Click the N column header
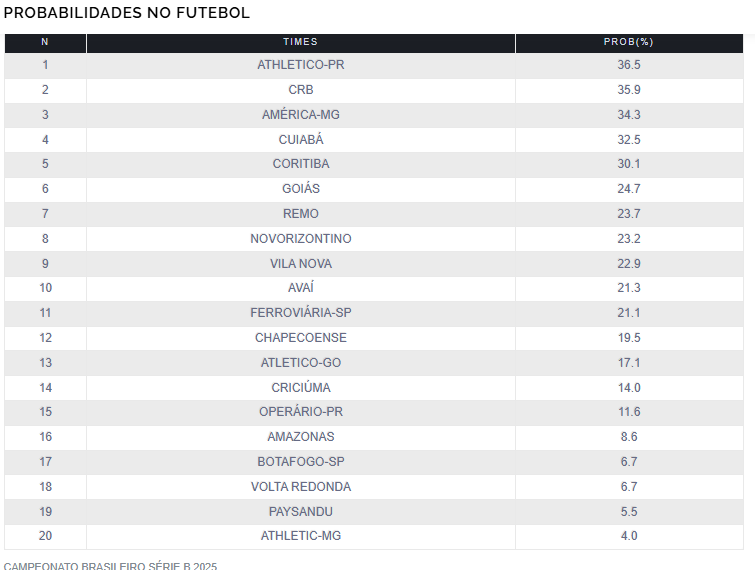 [45, 42]
